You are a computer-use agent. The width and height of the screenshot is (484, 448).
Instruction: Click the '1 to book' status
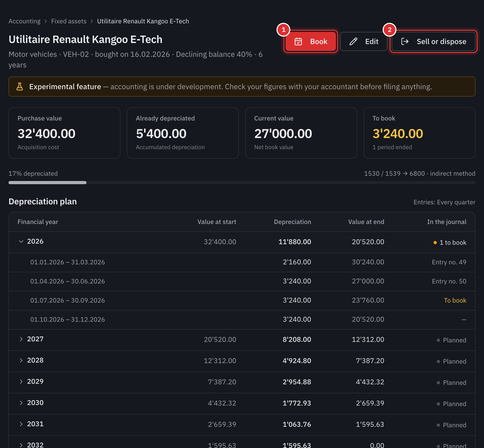pyautogui.click(x=450, y=243)
